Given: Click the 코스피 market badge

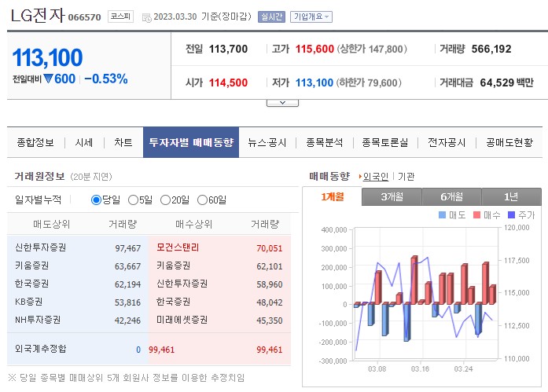Looking at the screenshot, I should click(x=120, y=16).
